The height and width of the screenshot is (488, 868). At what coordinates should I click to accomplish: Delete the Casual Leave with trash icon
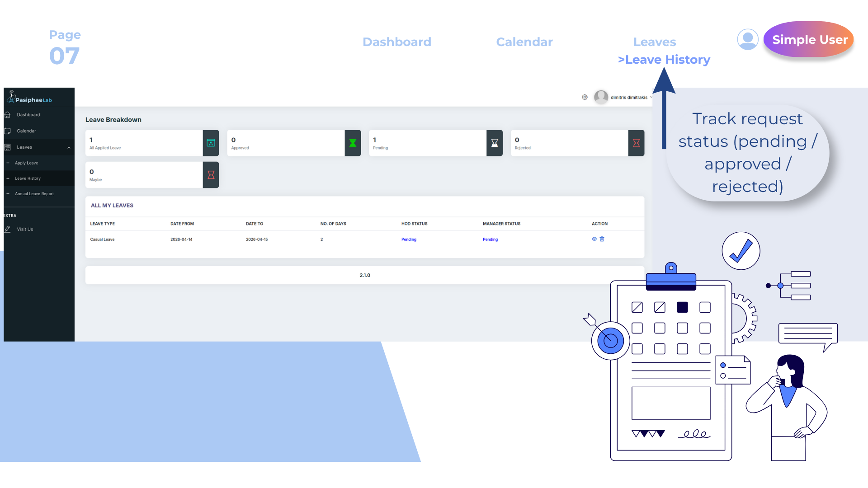[x=602, y=239]
